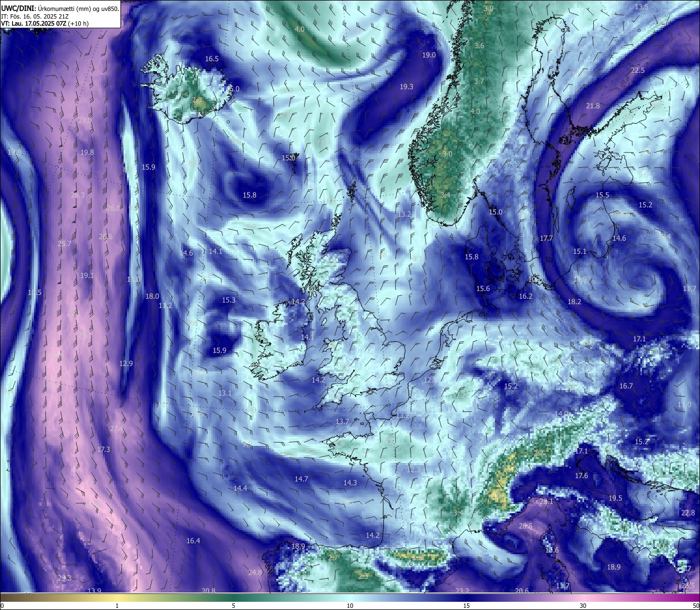The height and width of the screenshot is (610, 700).
Task: Click the 10.6 map value
Action: click(x=552, y=550)
